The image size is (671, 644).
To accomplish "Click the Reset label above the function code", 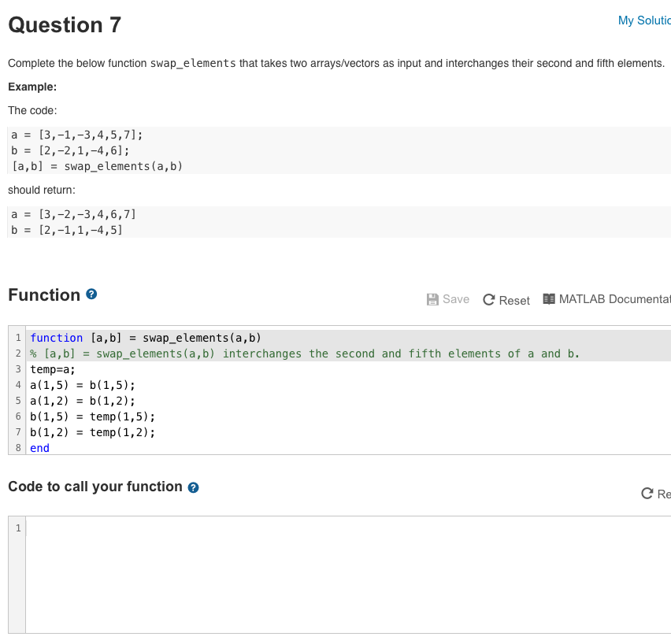I will click(x=514, y=300).
